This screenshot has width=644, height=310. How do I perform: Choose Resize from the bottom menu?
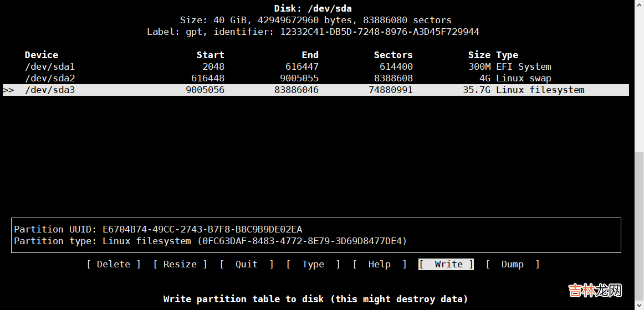point(180,265)
